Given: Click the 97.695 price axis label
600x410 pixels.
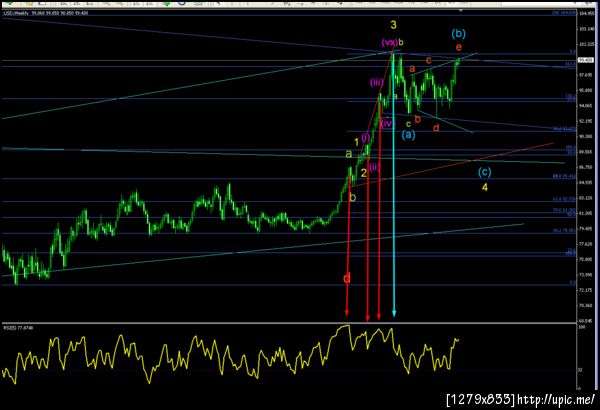Looking at the screenshot, I should tap(586, 75).
